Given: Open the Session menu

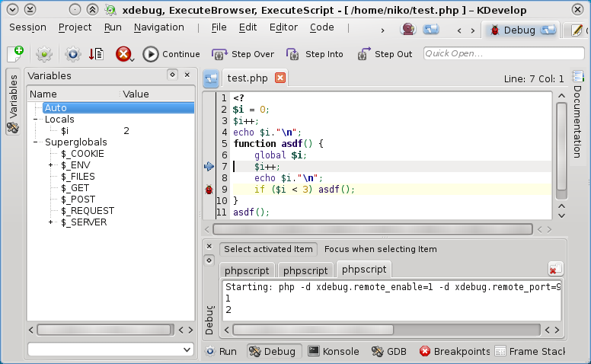Looking at the screenshot, I should tap(28, 27).
